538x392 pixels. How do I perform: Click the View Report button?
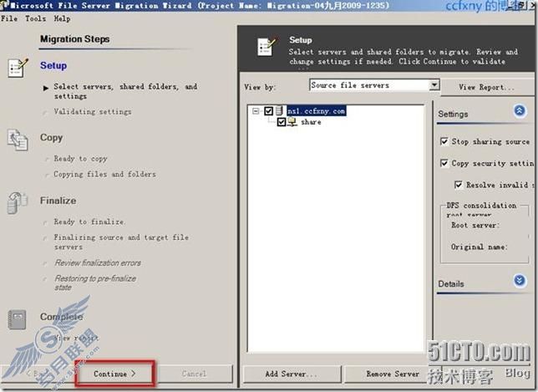tap(487, 87)
